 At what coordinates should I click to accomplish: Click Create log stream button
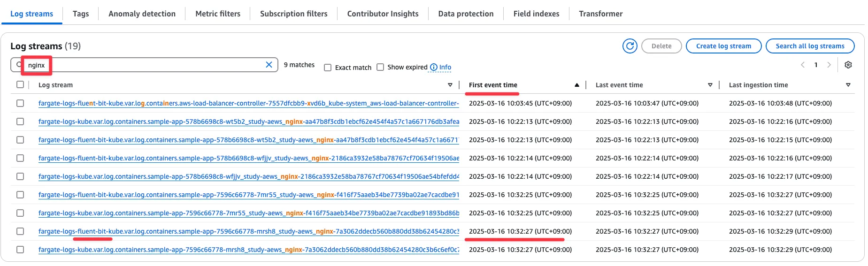tap(723, 46)
